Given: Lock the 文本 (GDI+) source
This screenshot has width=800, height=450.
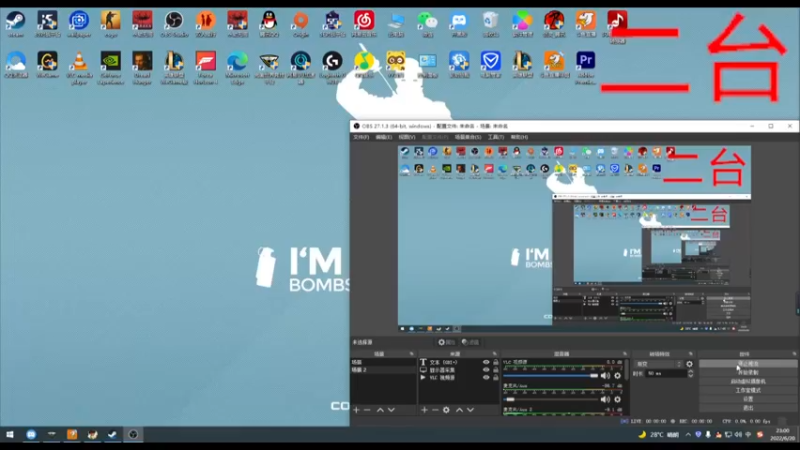Looking at the screenshot, I should pyautogui.click(x=495, y=362).
